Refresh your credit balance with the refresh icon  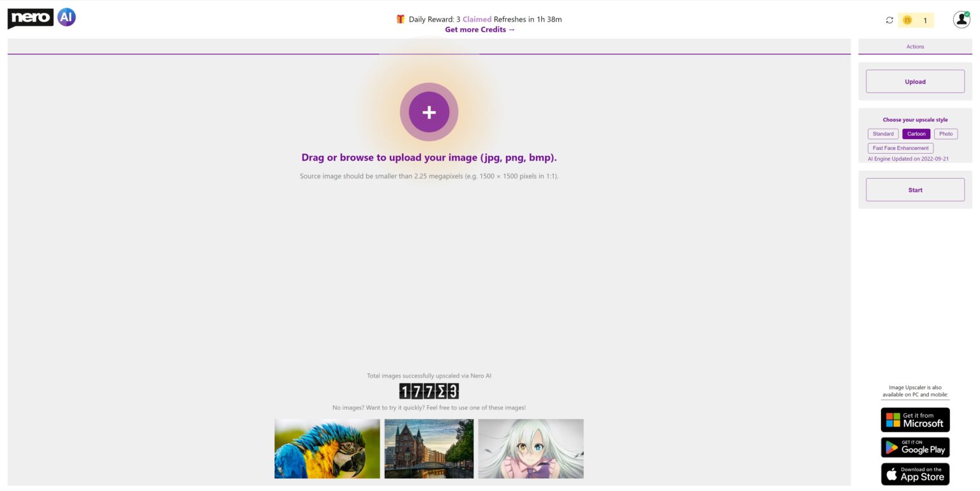click(889, 20)
